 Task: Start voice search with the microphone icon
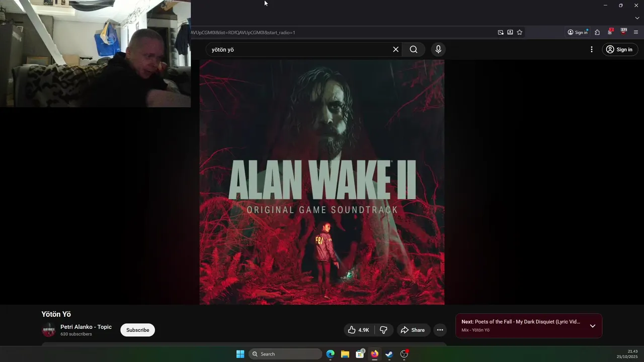coord(438,49)
